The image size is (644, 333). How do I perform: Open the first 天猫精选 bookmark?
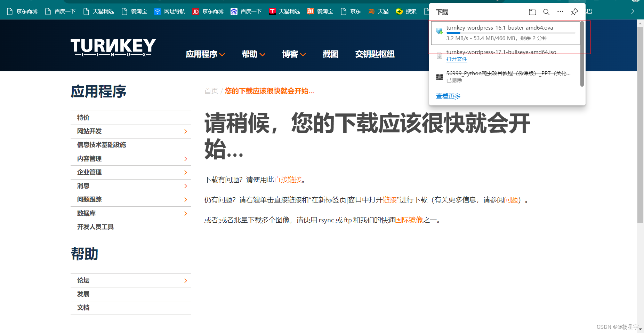[99, 11]
